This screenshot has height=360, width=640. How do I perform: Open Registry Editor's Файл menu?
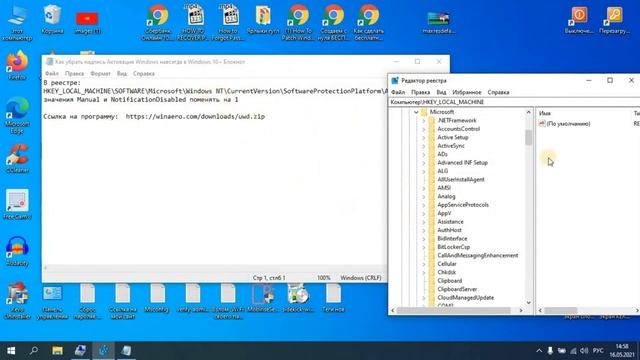(398, 92)
